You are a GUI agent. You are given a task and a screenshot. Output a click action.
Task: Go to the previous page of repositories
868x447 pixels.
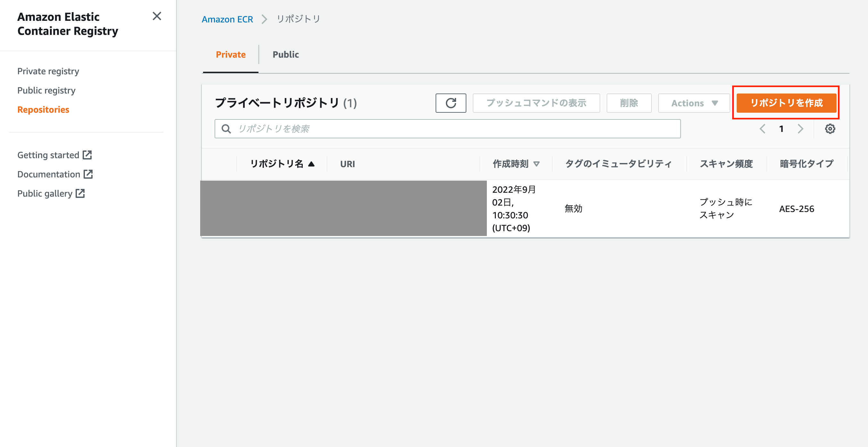pyautogui.click(x=763, y=128)
